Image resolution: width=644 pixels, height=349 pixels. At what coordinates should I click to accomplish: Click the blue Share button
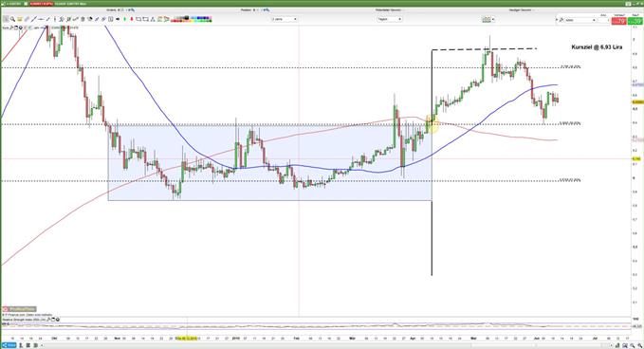point(9,345)
